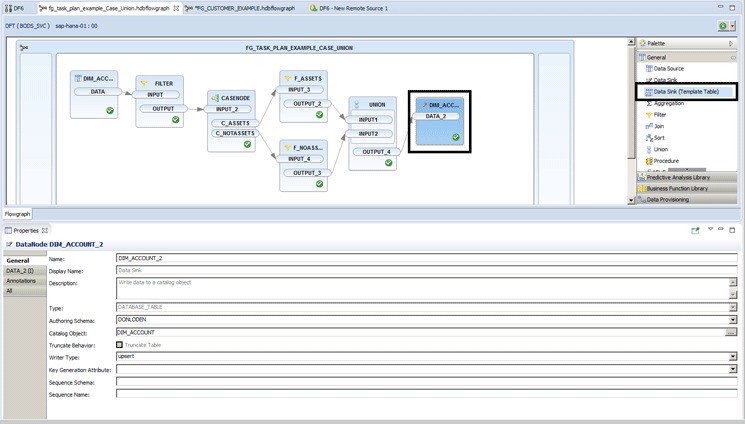This screenshot has width=745, height=424.
Task: Select the Union palette item
Action: coord(661,149)
